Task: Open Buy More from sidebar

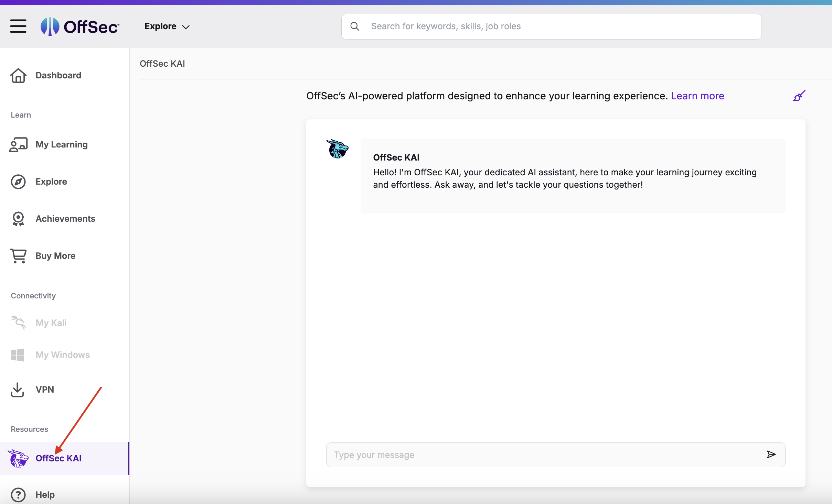Action: point(55,256)
